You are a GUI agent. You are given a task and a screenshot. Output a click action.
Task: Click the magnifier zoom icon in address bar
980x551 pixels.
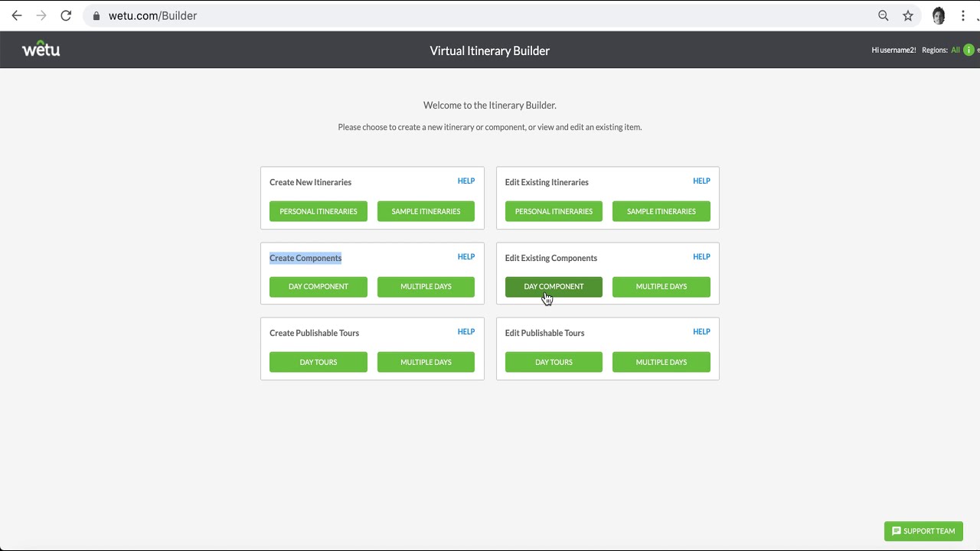coord(884,15)
